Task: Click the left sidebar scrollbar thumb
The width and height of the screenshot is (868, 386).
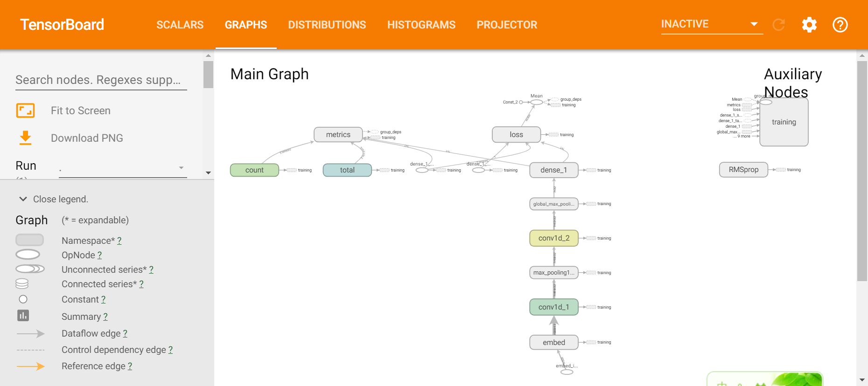Action: (x=208, y=74)
